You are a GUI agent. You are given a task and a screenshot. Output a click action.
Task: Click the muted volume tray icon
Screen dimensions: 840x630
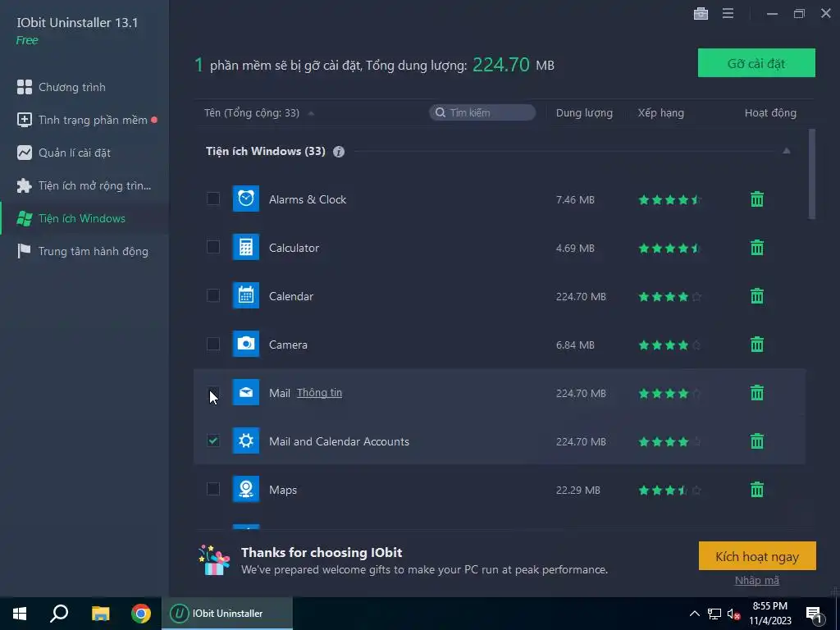click(x=733, y=614)
